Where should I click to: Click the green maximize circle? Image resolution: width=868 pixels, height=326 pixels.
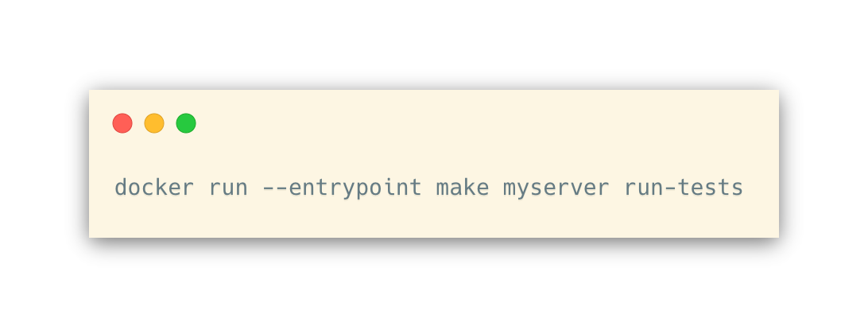[186, 123]
